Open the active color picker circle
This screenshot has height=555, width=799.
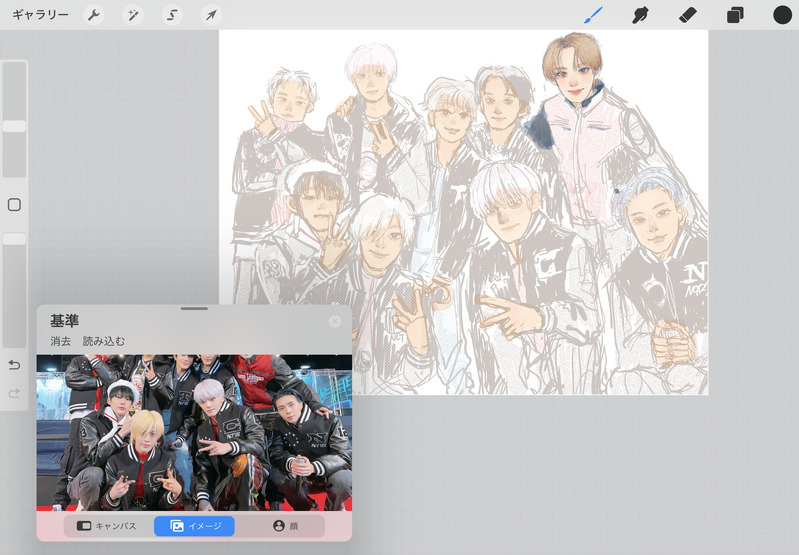[782, 15]
